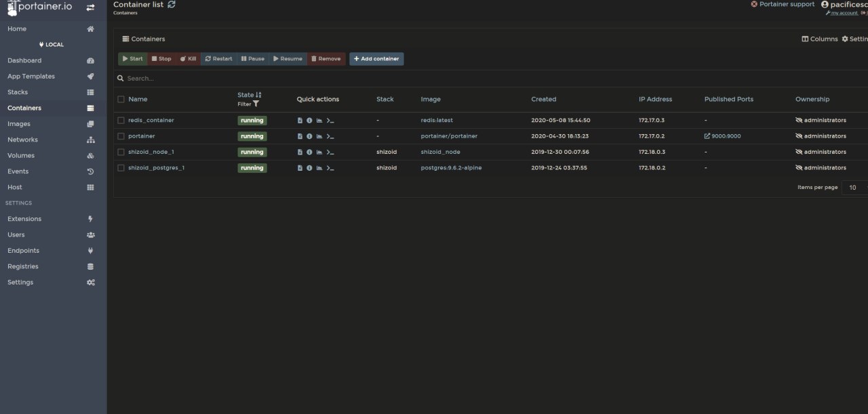Click the State filter funnel icon

(256, 104)
